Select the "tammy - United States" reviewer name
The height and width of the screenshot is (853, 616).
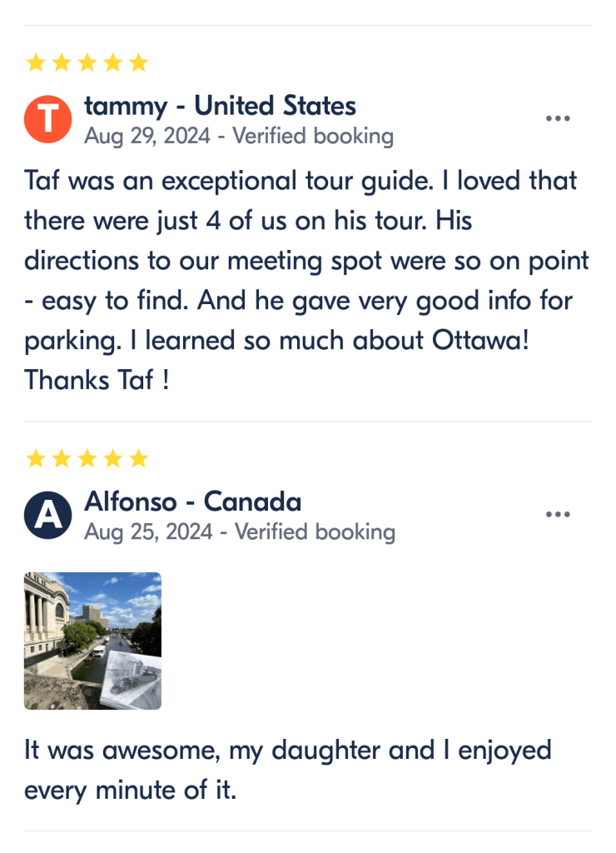point(220,106)
